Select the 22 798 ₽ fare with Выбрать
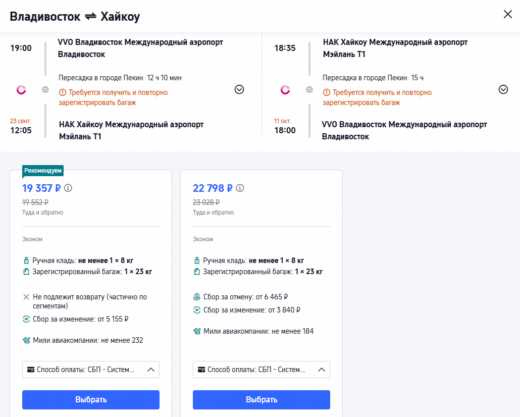The width and height of the screenshot is (520, 417). [261, 399]
